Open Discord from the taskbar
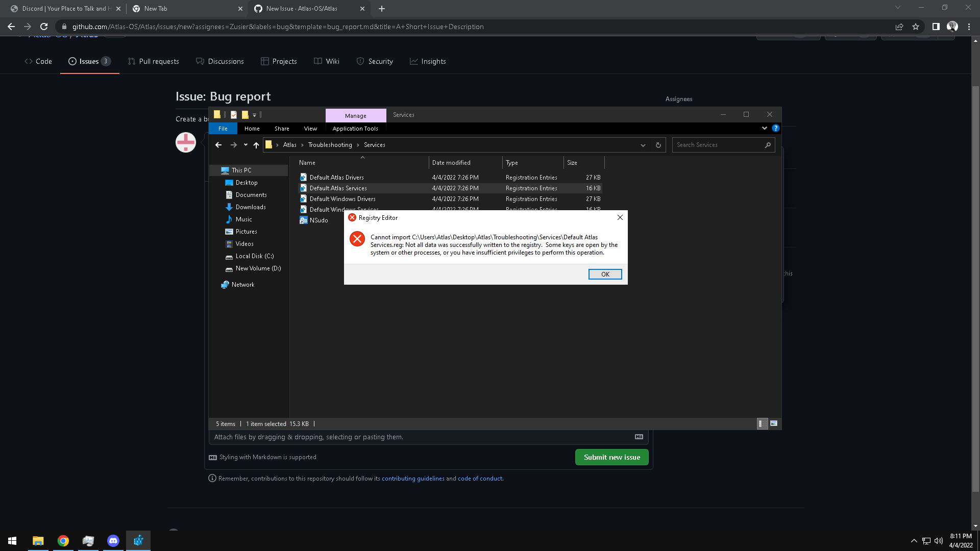980x551 pixels. tap(113, 541)
